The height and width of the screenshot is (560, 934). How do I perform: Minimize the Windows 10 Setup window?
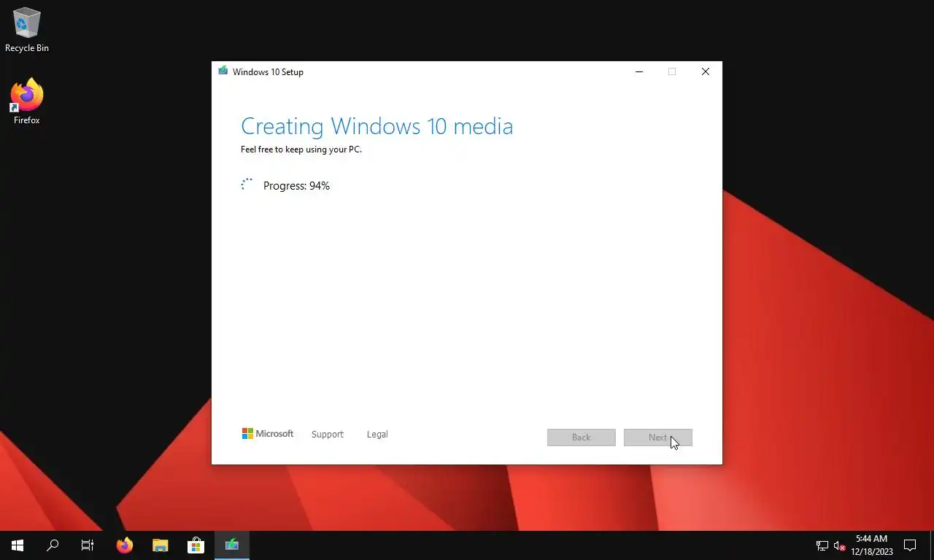pos(639,71)
